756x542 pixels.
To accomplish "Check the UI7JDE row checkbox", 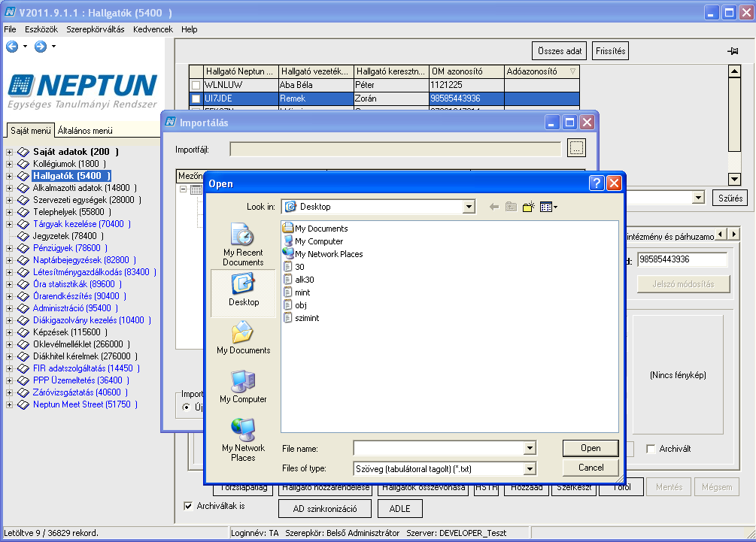I will (196, 98).
